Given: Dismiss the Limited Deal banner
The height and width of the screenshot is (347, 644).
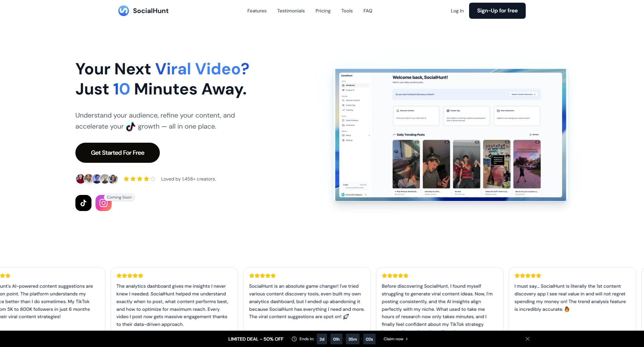Looking at the screenshot, I should pyautogui.click(x=528, y=339).
